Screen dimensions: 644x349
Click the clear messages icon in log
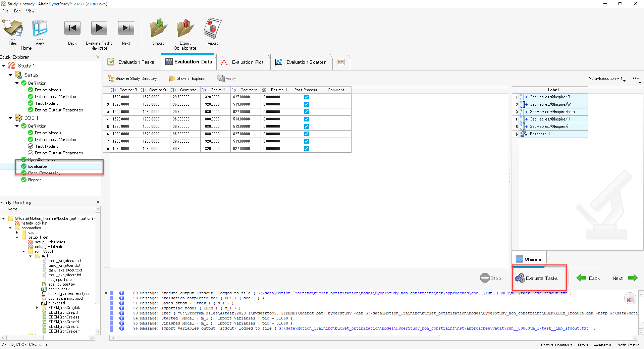pyautogui.click(x=630, y=298)
